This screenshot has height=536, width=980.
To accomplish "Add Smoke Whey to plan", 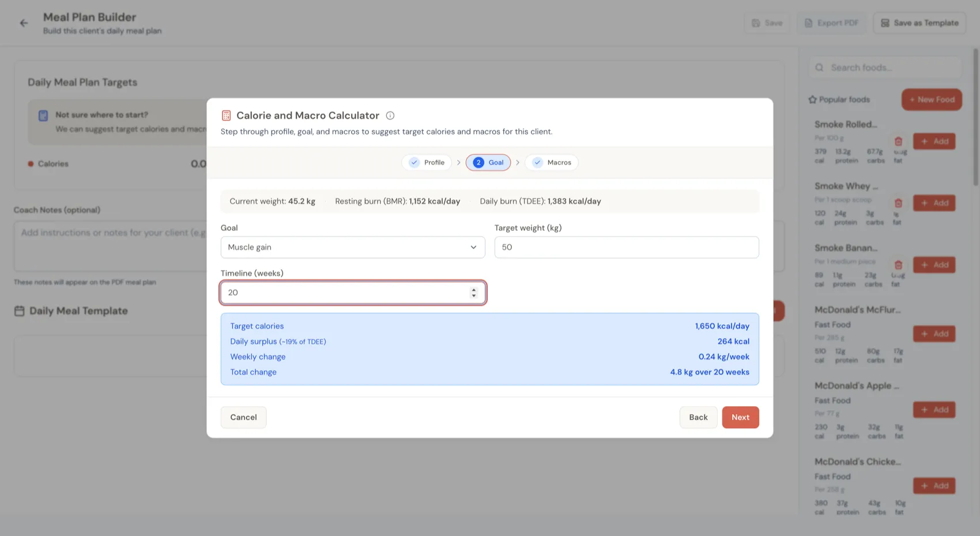I will 934,203.
